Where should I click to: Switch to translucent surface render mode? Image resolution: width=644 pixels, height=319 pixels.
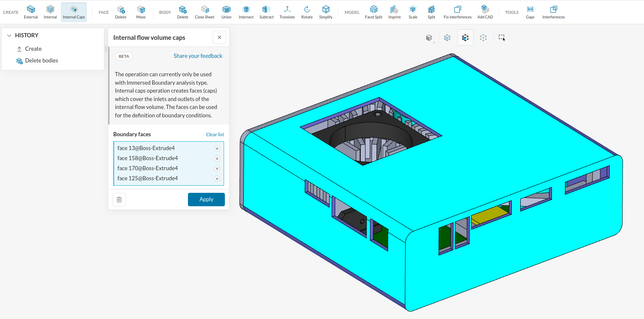pyautogui.click(x=447, y=38)
